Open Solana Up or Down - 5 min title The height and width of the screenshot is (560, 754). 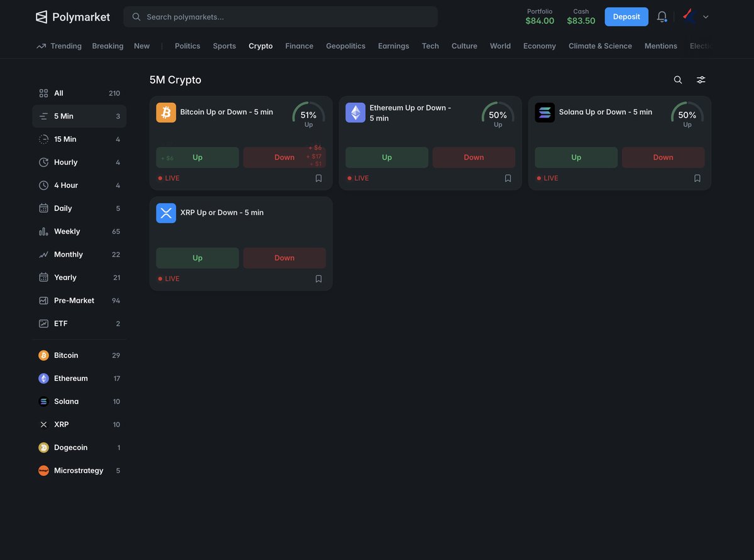(606, 112)
